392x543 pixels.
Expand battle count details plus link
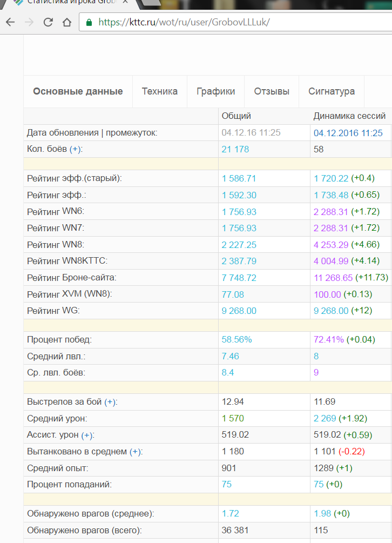pos(75,149)
